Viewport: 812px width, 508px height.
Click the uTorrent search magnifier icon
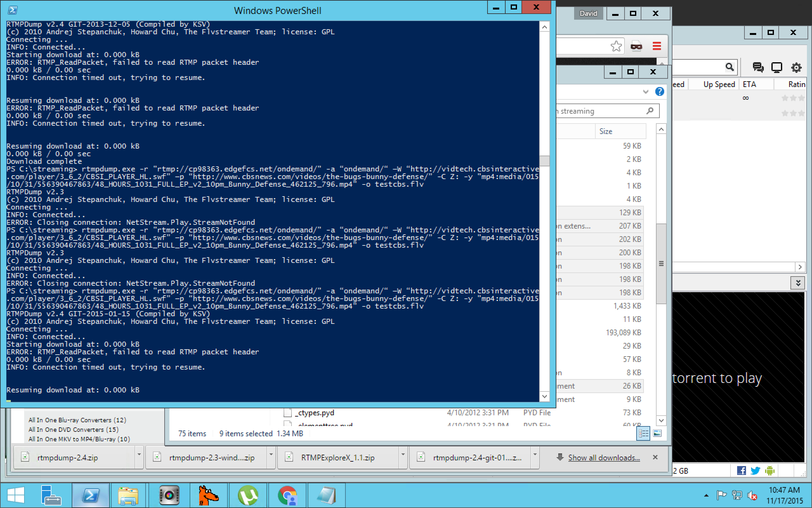tap(730, 67)
